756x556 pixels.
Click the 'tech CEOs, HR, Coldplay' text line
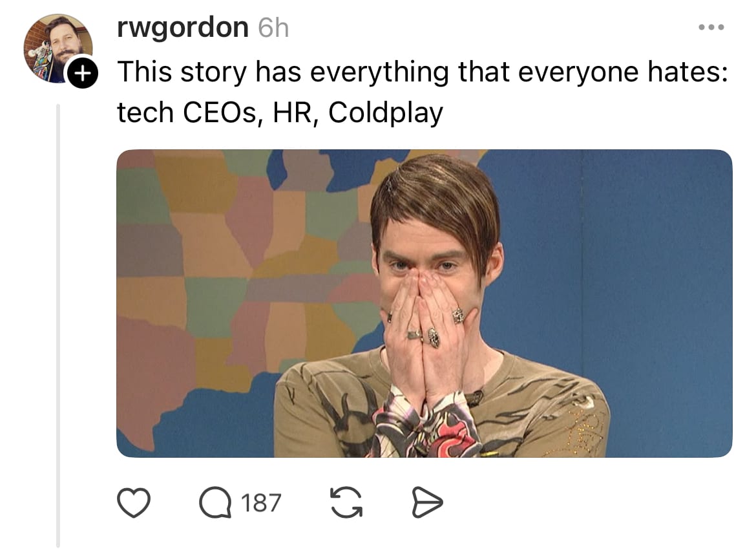(280, 113)
